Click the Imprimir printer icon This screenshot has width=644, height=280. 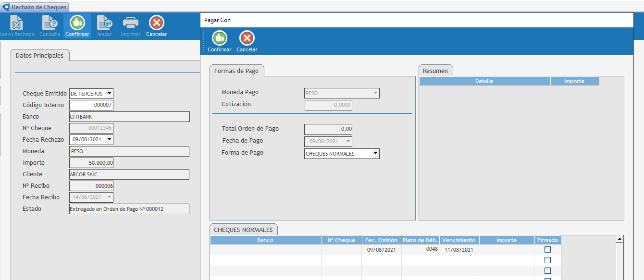coord(130,24)
